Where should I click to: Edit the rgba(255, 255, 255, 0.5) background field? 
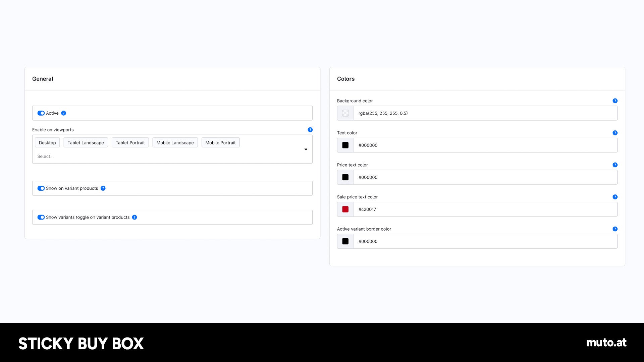[485, 113]
